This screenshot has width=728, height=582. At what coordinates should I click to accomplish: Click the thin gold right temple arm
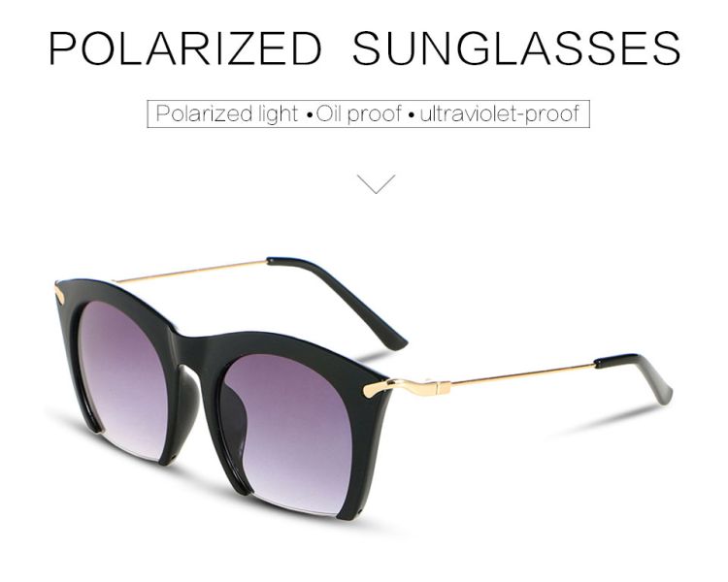tap(523, 374)
